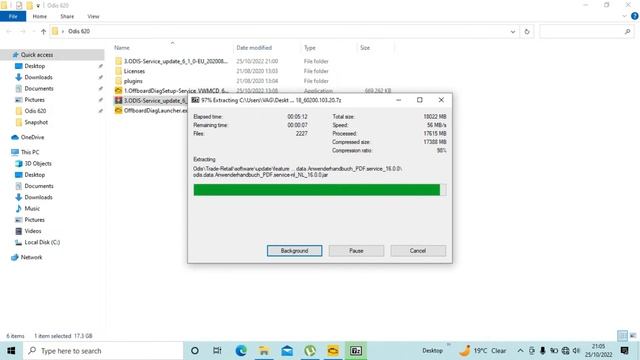Click the network globe tray icon

(565, 351)
